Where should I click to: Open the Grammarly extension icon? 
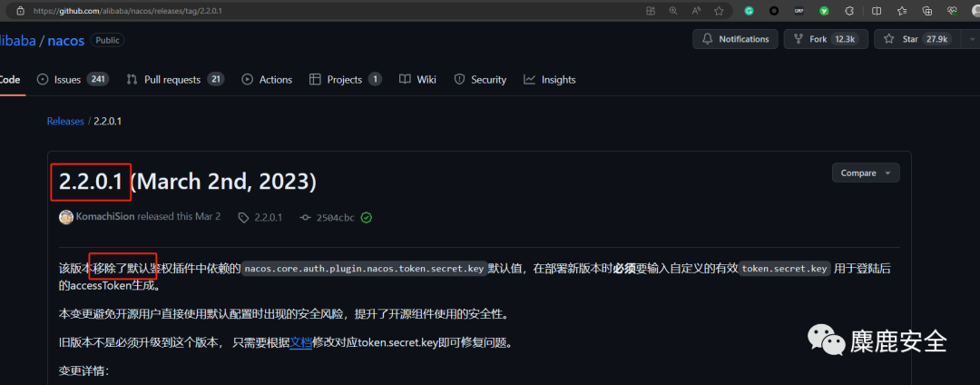(750, 11)
